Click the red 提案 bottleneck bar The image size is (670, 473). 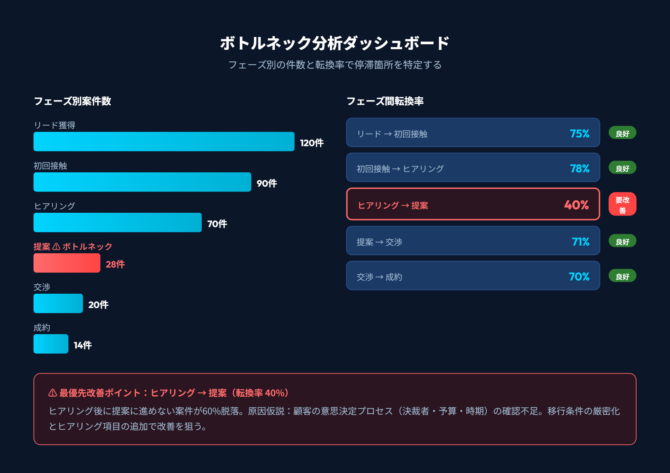coord(66,263)
